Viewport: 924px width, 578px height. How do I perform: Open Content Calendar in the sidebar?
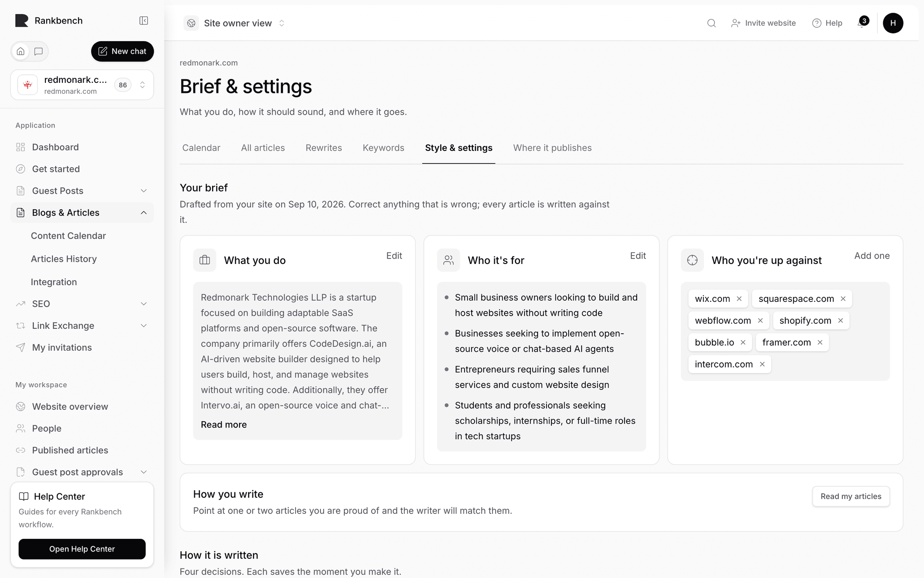coord(68,236)
